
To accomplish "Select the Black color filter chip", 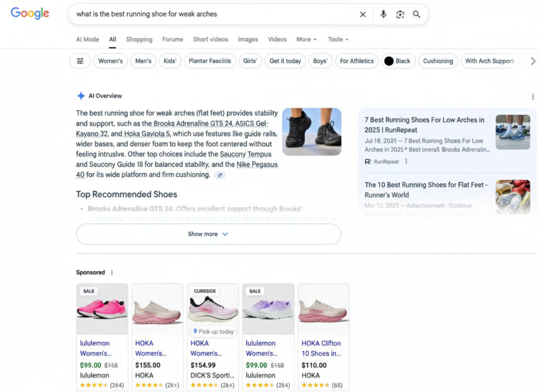I will click(x=397, y=61).
